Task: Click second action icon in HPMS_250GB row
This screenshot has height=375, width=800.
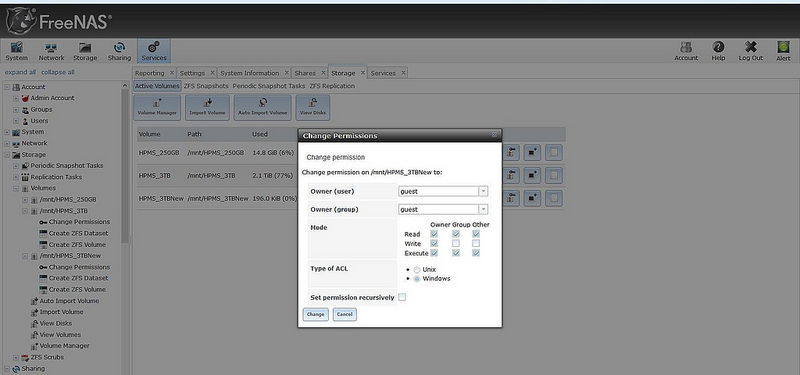Action: pos(532,152)
